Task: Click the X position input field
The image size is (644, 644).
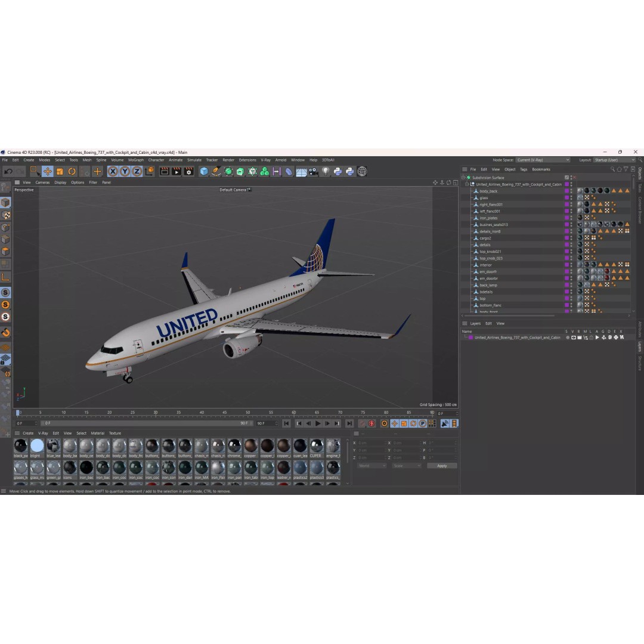Action: (x=372, y=443)
